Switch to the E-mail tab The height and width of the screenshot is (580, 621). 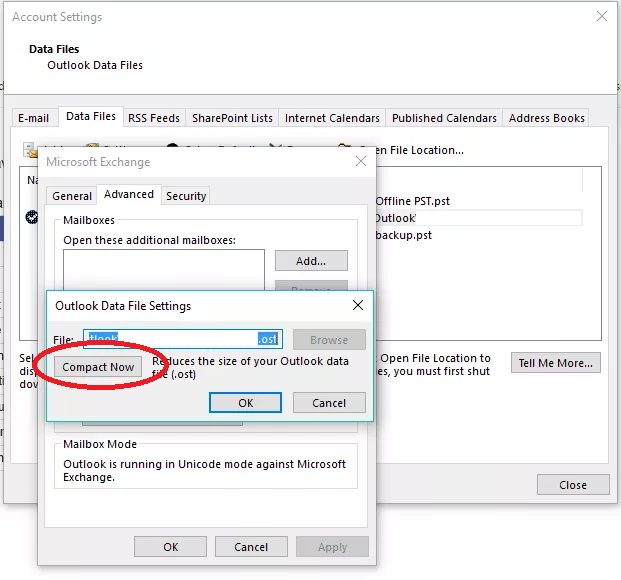click(33, 118)
